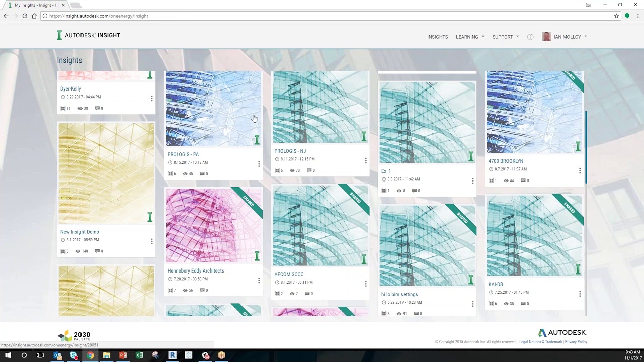Image resolution: width=644 pixels, height=362 pixels.
Task: Open Revit from the Windows taskbar
Action: [x=172, y=355]
